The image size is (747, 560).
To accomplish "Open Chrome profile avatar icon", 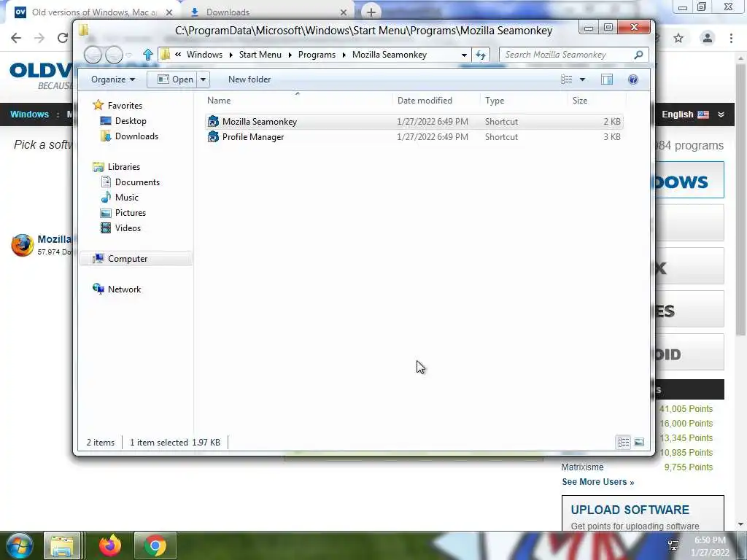I will pyautogui.click(x=708, y=38).
